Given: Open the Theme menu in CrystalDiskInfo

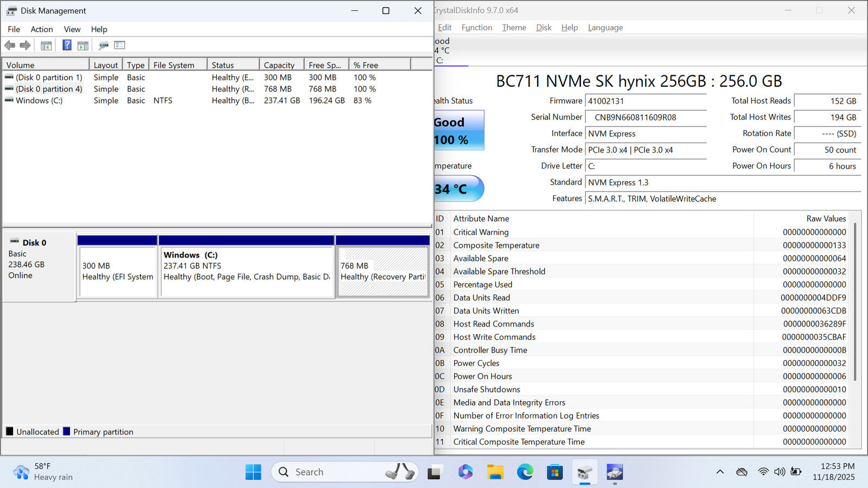Looking at the screenshot, I should click(514, 28).
